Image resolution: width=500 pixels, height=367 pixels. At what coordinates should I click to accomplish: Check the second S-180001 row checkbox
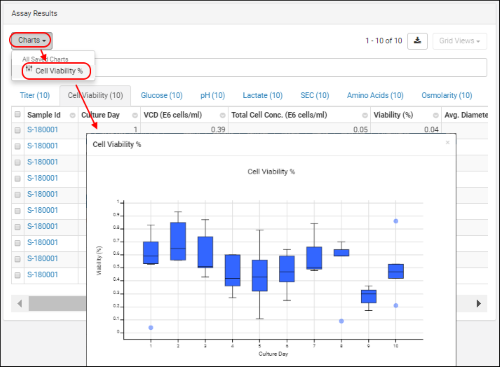coord(18,146)
